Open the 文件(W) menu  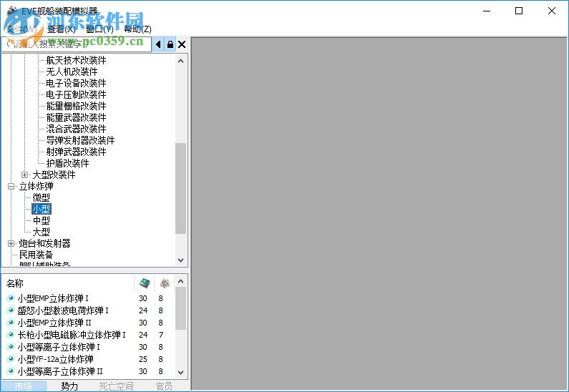pyautogui.click(x=21, y=29)
